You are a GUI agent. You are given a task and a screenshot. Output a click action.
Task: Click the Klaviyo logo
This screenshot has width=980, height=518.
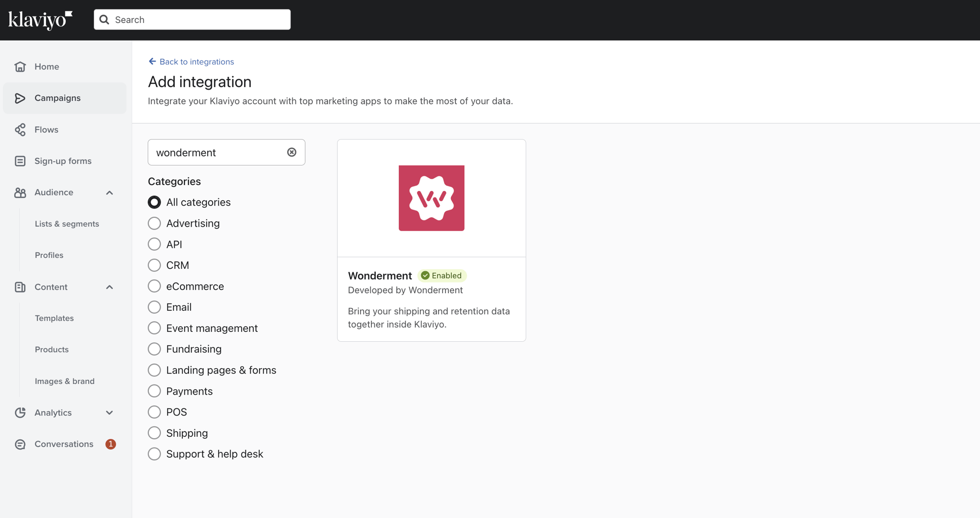(40, 20)
